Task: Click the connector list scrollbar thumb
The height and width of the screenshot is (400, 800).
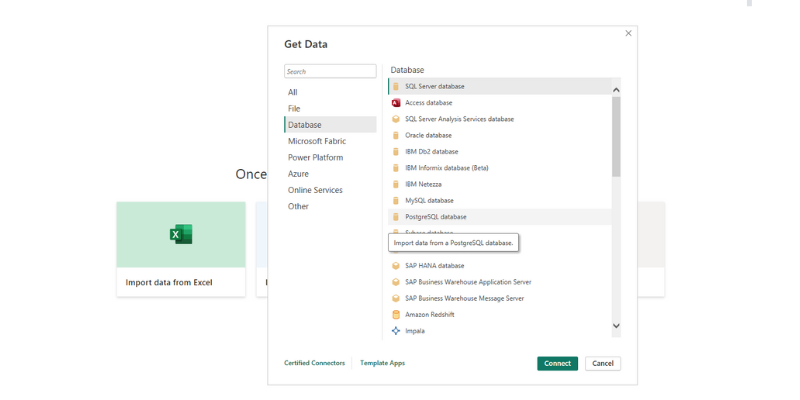Action: pos(616,137)
